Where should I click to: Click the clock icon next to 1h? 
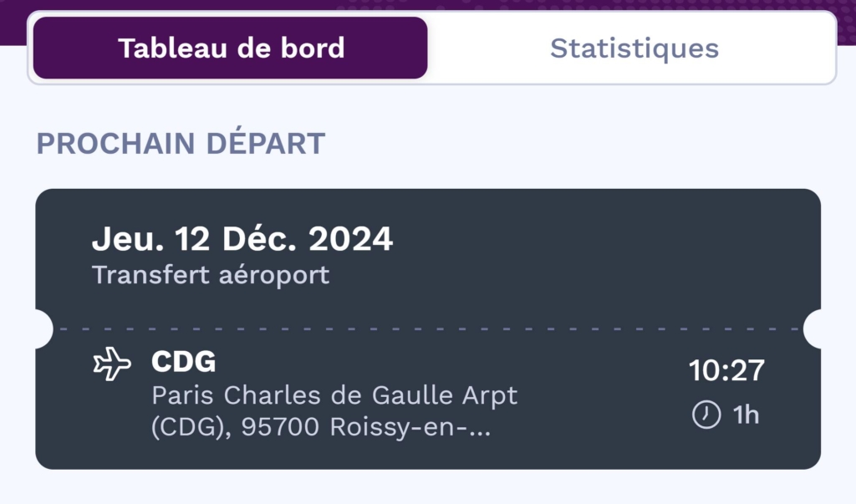[706, 415]
